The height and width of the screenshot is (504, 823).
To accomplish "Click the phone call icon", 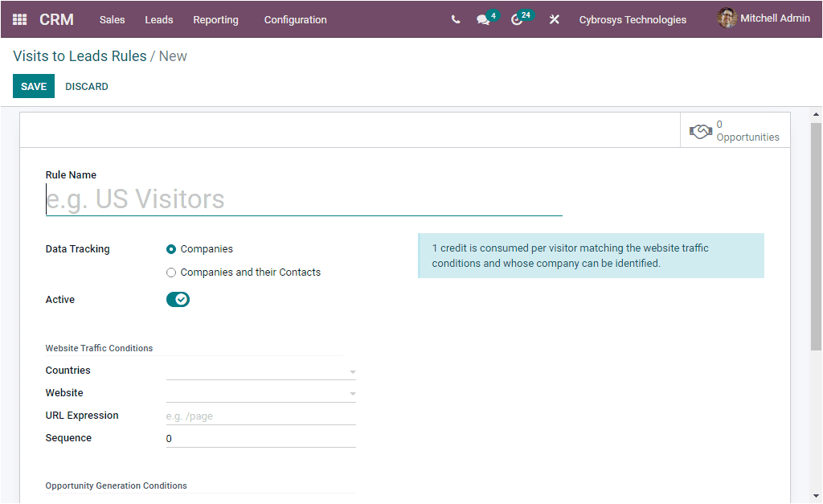I will 455,18.
